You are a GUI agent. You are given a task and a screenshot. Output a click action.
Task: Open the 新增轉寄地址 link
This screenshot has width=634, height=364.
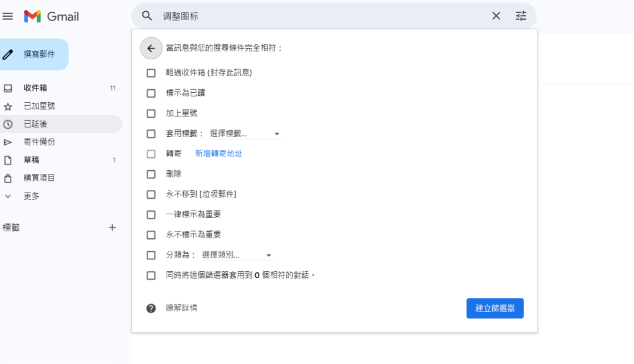[x=217, y=154]
